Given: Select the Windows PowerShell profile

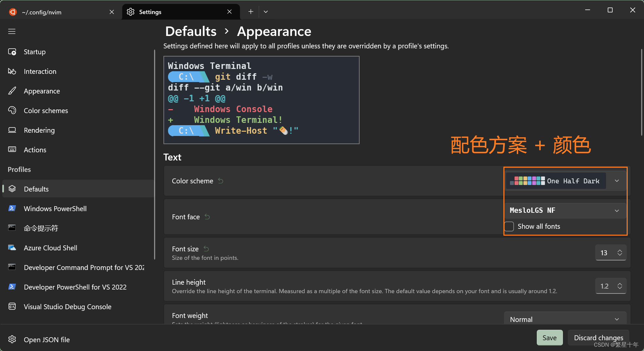Looking at the screenshot, I should coord(77,209).
